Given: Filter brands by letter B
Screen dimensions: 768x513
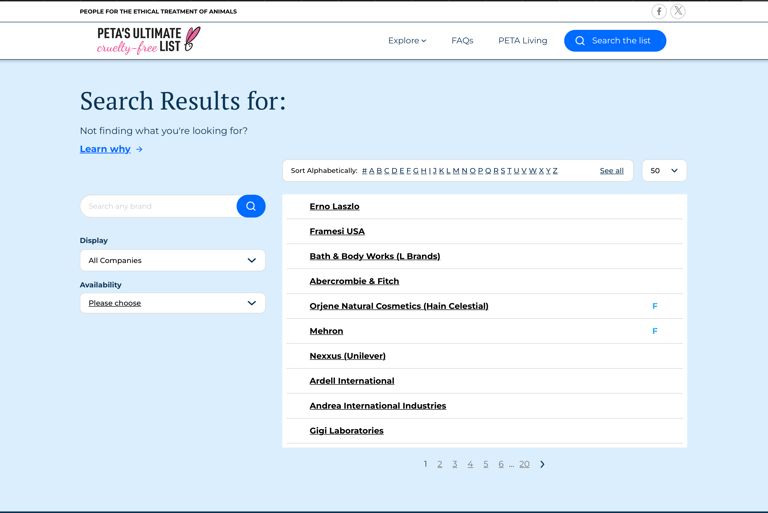Looking at the screenshot, I should 379,171.
